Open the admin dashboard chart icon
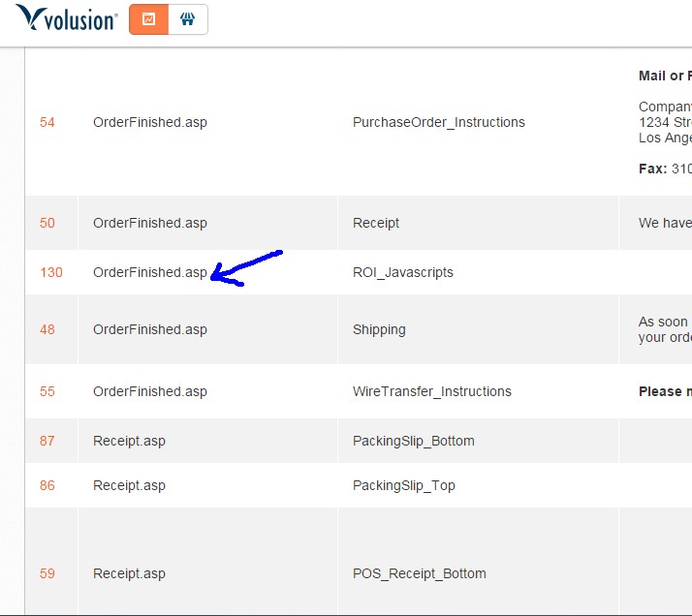Viewport: 692px width, 616px height. 148,19
